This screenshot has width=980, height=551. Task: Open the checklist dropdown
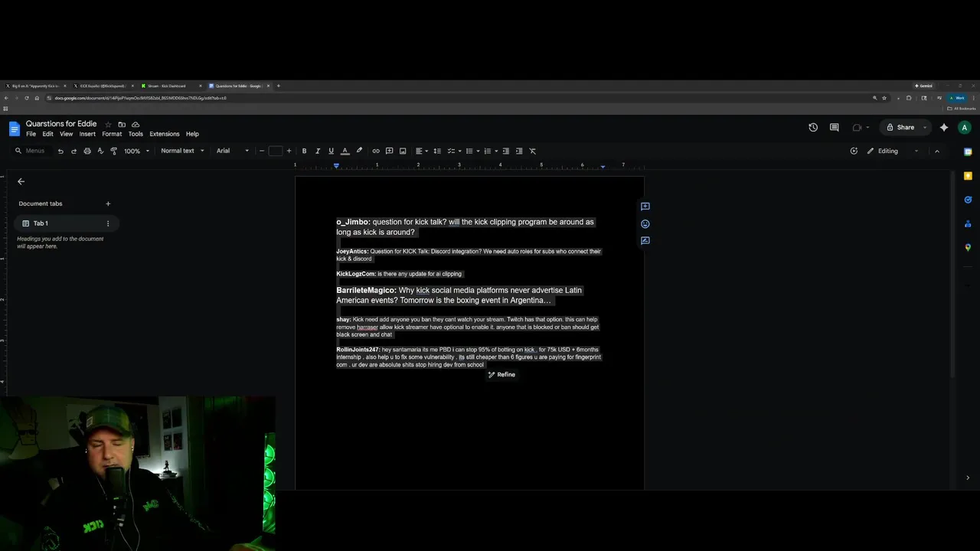click(x=453, y=151)
